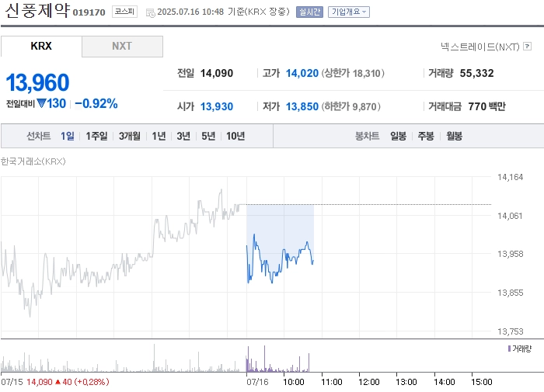The image size is (544, 392).
Task: Click the stock code 019170
Action: click(89, 12)
